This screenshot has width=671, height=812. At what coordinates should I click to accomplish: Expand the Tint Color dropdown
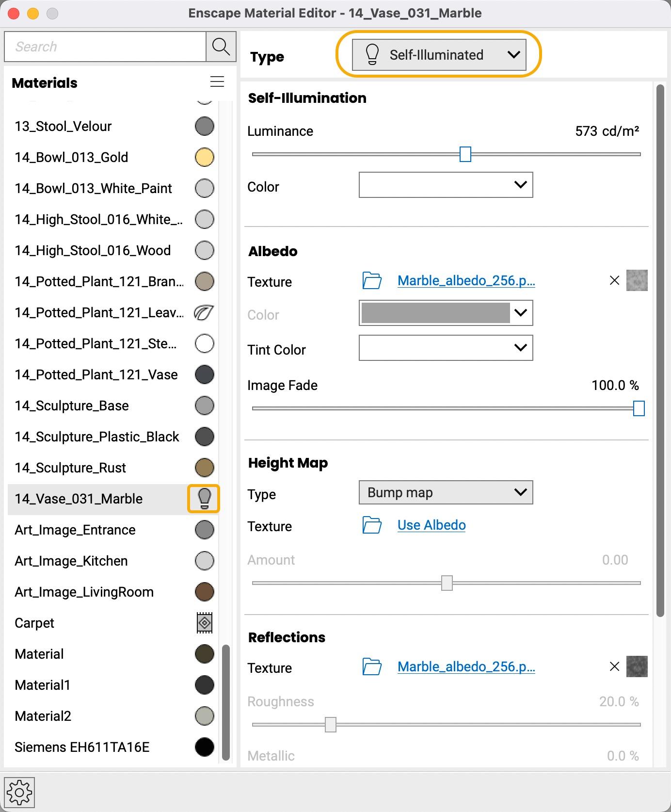tap(446, 348)
